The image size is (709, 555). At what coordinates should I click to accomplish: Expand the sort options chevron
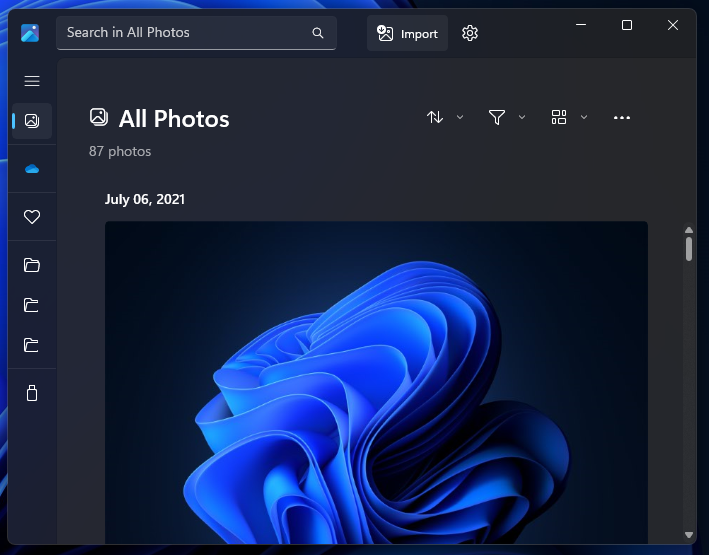click(460, 117)
